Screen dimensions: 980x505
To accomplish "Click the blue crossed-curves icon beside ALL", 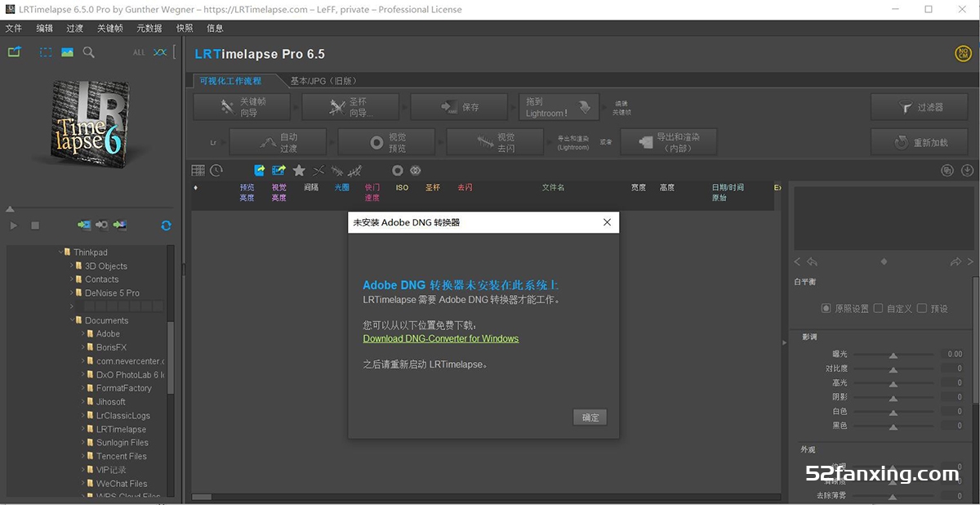I will (160, 52).
